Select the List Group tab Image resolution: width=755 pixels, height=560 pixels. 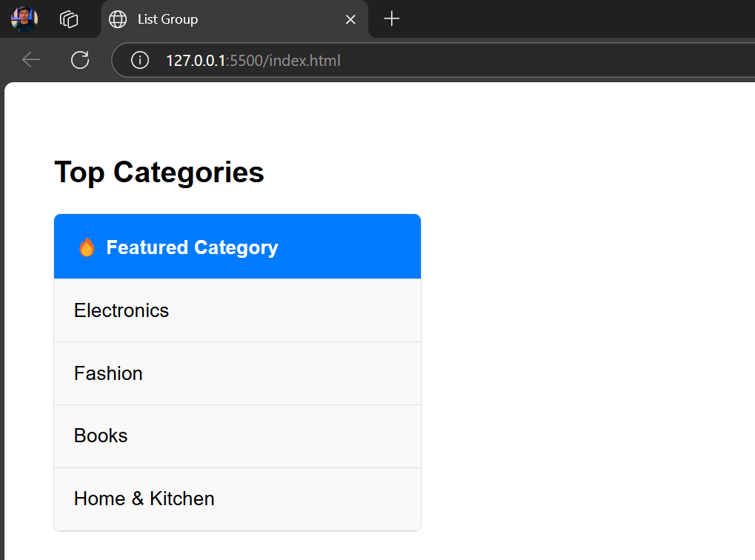coord(234,19)
